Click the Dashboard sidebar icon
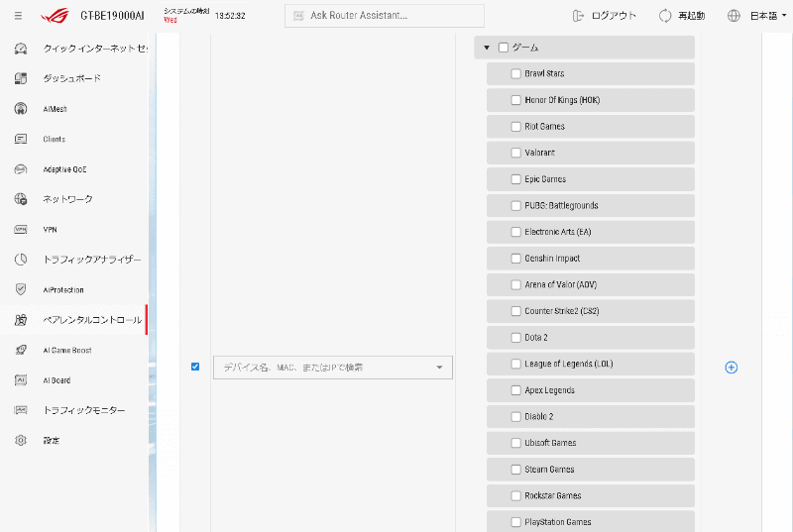 [21, 78]
